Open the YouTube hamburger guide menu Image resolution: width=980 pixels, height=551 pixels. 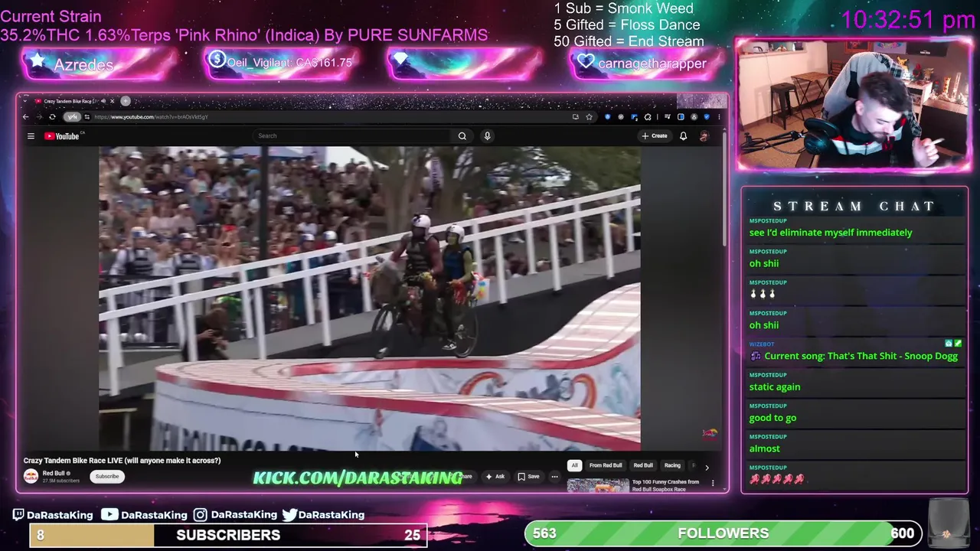click(31, 136)
